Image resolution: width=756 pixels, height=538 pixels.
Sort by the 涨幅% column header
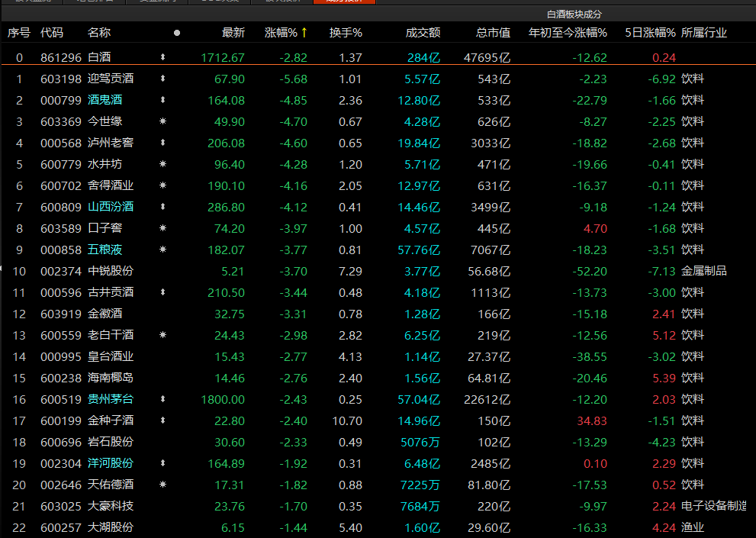click(x=281, y=33)
